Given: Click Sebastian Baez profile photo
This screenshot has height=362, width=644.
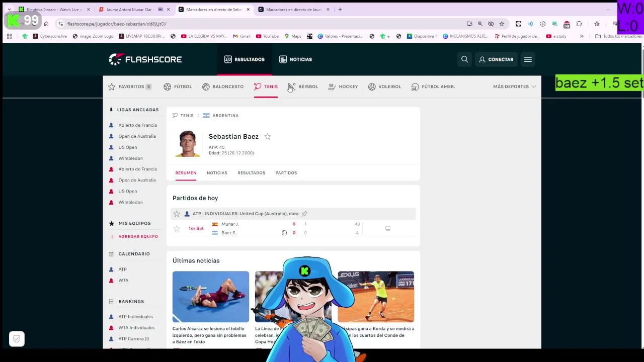Looking at the screenshot, I should pos(188,144).
